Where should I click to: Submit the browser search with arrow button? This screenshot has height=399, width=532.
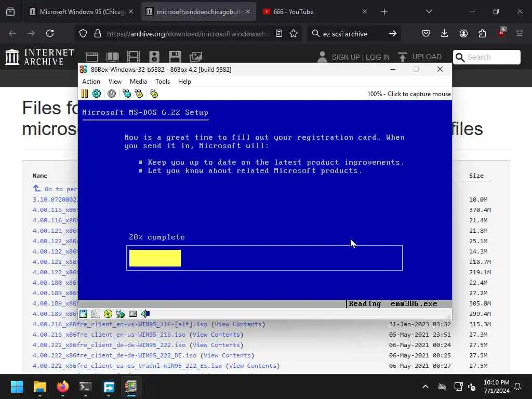tap(393, 33)
